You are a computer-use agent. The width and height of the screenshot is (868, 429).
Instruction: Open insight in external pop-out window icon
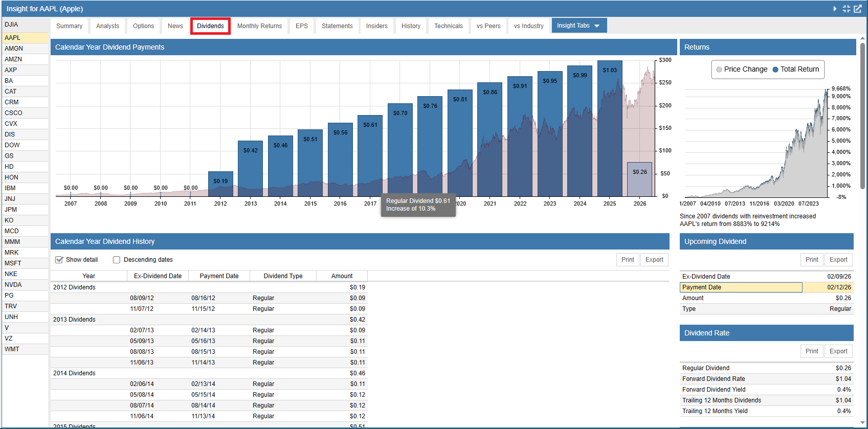pos(858,9)
